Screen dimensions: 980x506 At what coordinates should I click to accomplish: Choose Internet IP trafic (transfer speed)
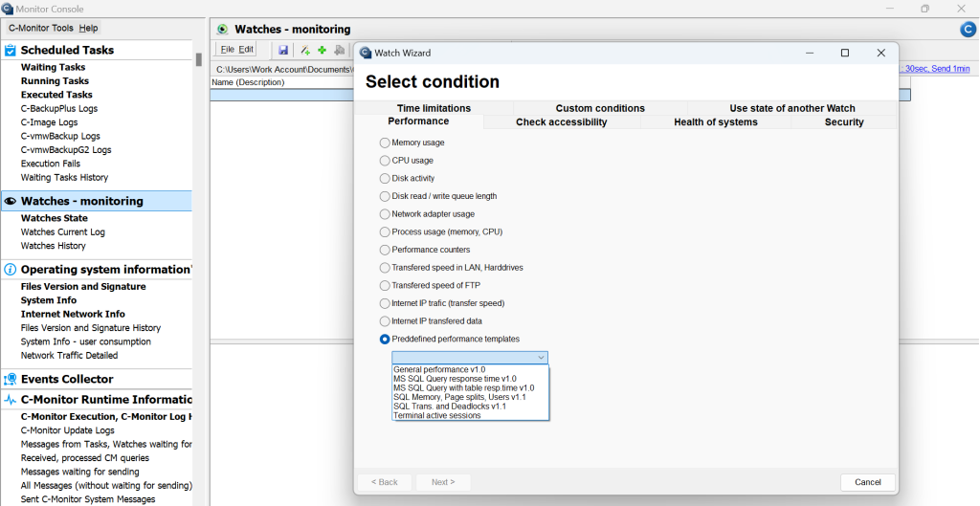tap(385, 303)
